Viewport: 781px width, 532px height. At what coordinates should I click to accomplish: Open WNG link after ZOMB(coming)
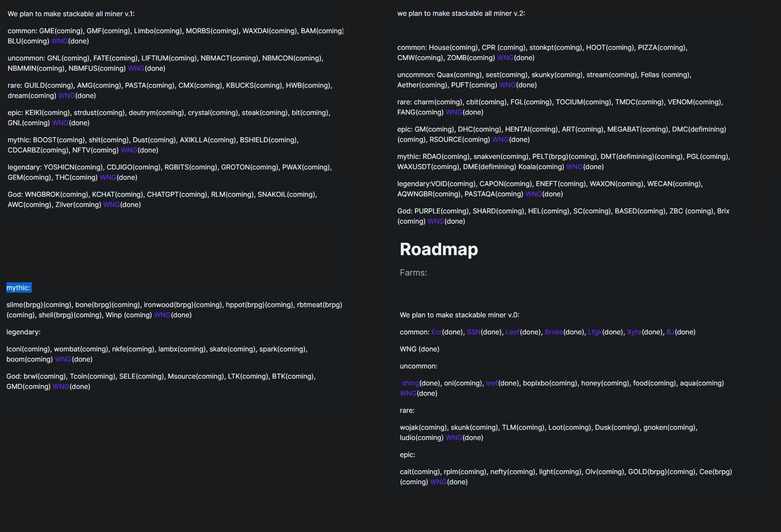(505, 58)
